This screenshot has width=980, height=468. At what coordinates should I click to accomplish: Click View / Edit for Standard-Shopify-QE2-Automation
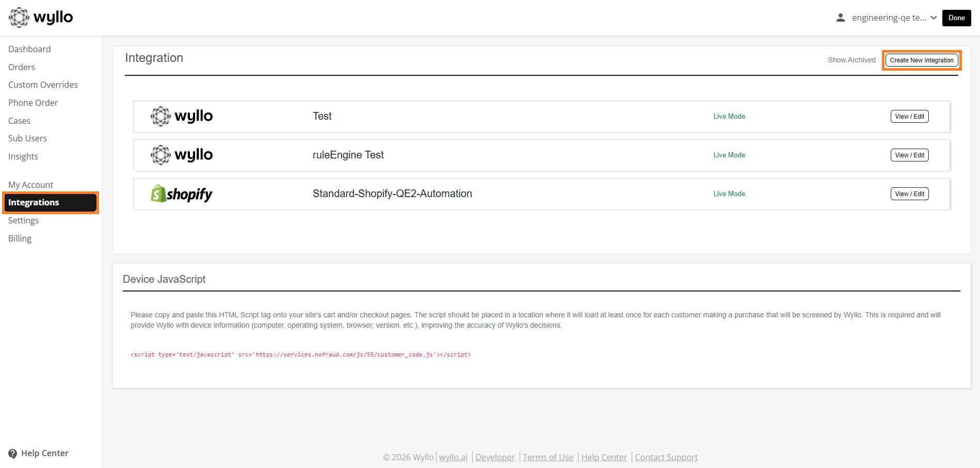click(x=909, y=194)
